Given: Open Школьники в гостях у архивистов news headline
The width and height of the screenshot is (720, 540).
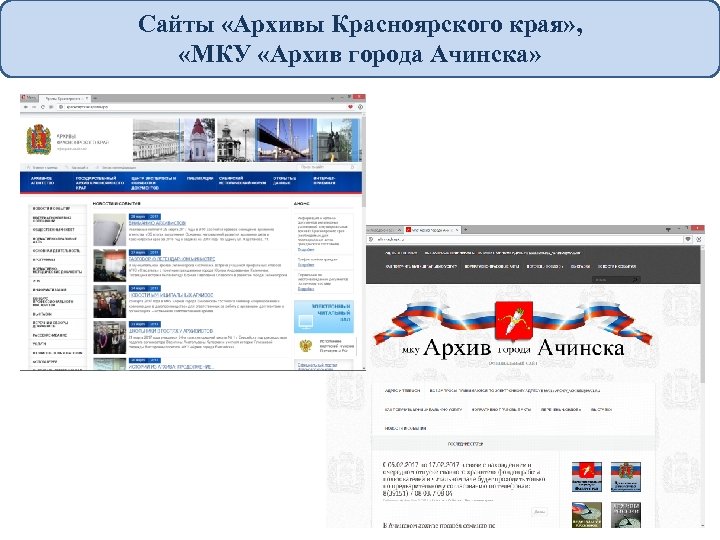Looking at the screenshot, I should [x=171, y=331].
